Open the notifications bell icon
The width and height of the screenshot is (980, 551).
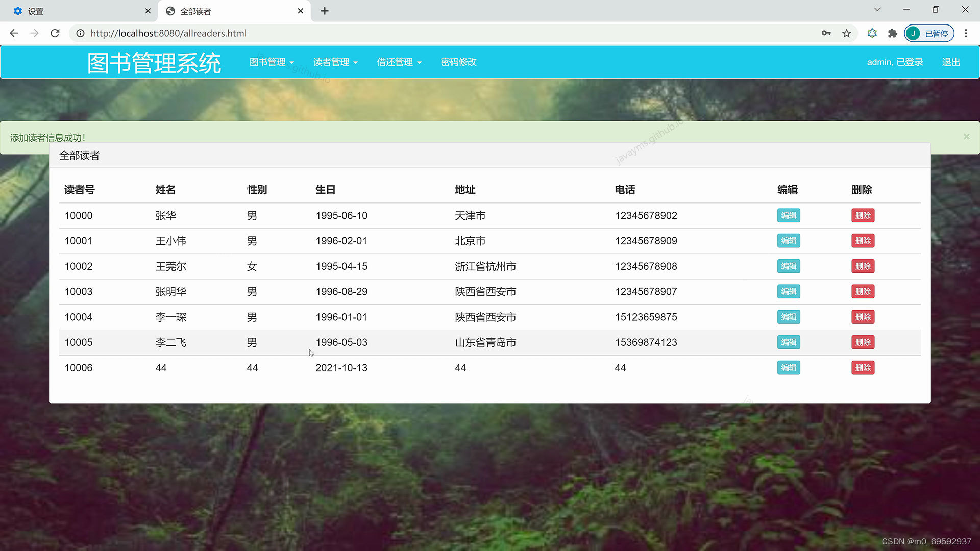(872, 33)
